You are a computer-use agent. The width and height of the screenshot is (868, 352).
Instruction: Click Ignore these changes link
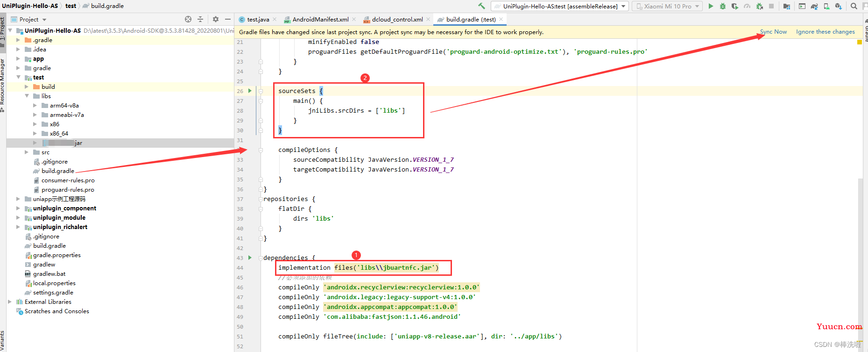826,32
